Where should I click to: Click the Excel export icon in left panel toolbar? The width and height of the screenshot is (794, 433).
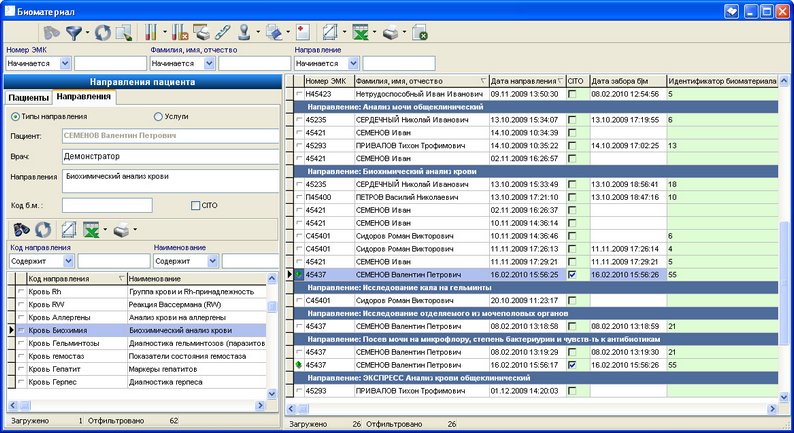[91, 230]
